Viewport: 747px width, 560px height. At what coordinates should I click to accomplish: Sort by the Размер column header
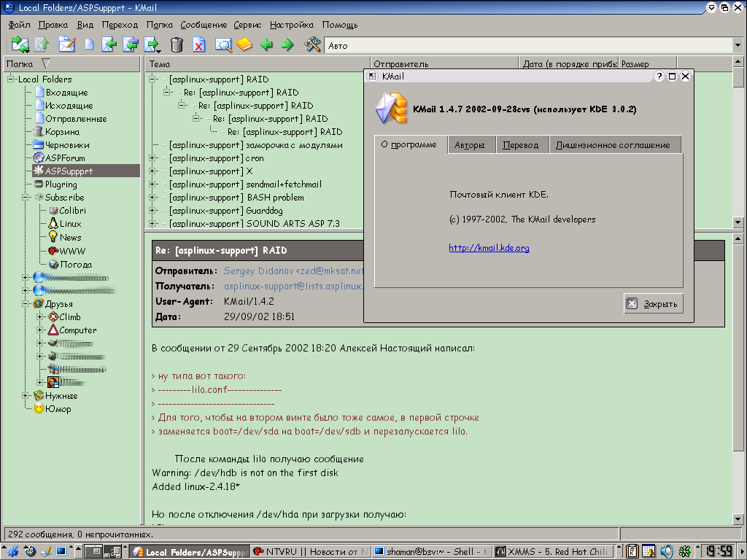click(x=648, y=64)
